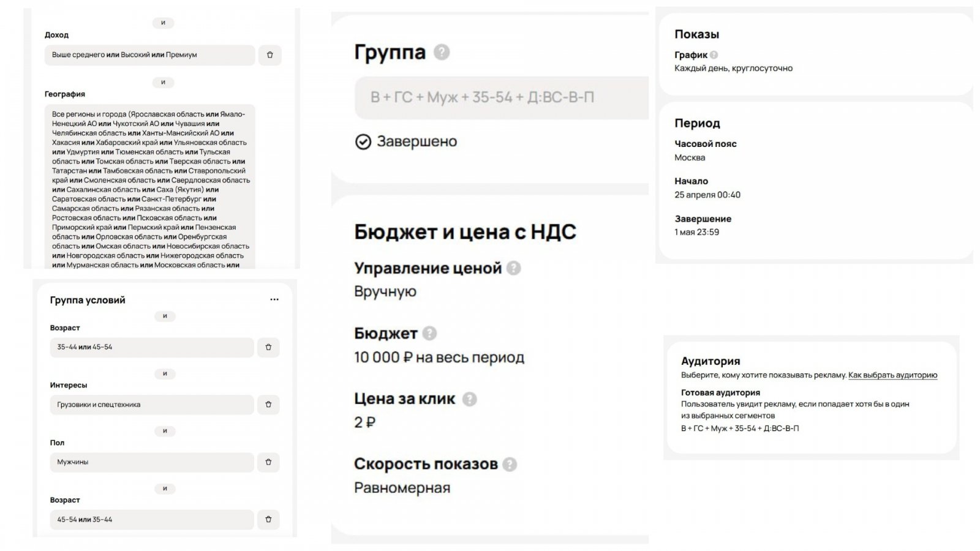
Task: Show help for Бюджет field
Action: coord(430,334)
